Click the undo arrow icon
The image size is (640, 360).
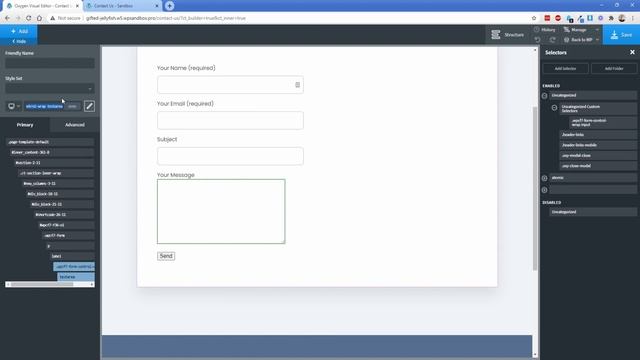coord(538,40)
